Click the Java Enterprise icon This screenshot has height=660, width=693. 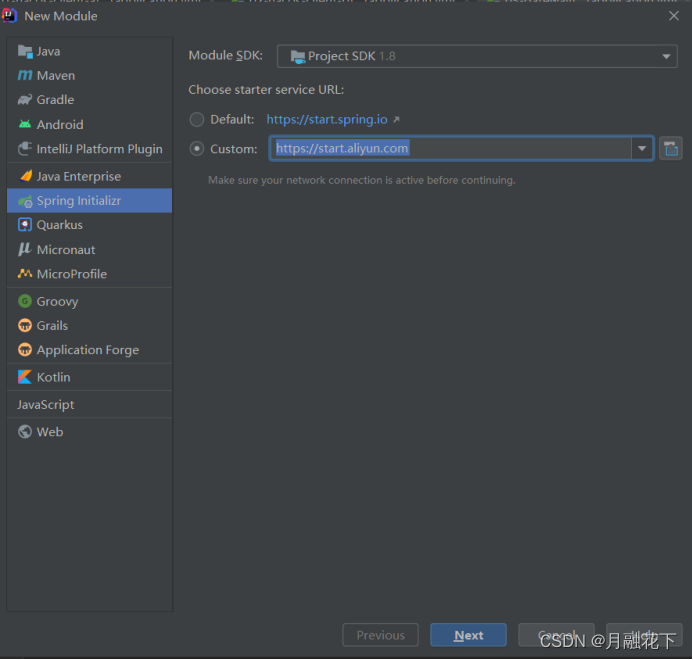[x=26, y=176]
